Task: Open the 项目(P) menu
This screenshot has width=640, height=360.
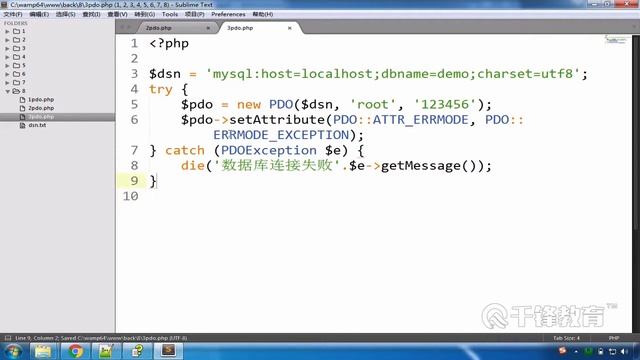Action: coord(194,14)
